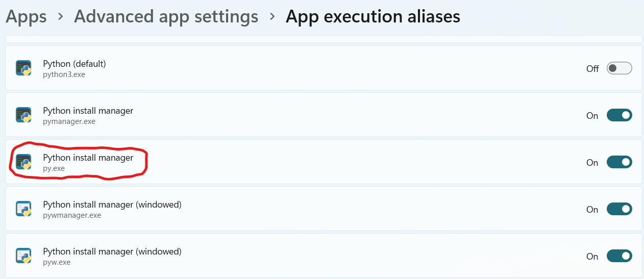The image size is (644, 279).
Task: Turn off the py.exe alias toggle
Action: 619,162
